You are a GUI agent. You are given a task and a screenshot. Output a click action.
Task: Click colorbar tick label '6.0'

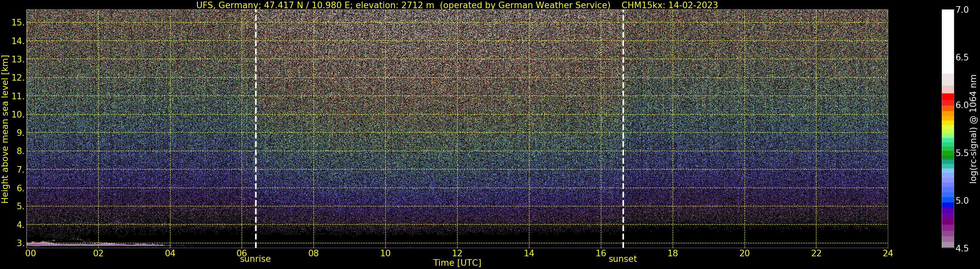(962, 105)
